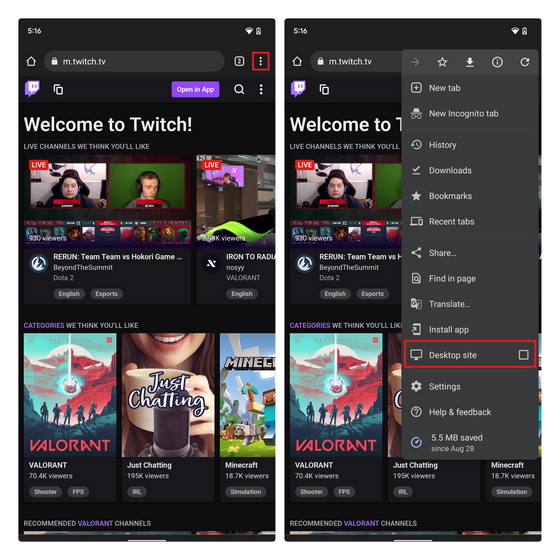The height and width of the screenshot is (560, 560).
Task: Tap forward arrow in Chrome menu
Action: click(x=415, y=62)
